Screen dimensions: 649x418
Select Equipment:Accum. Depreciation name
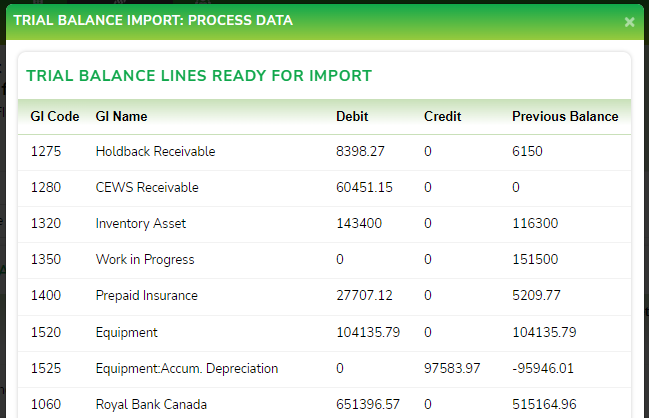(x=187, y=368)
